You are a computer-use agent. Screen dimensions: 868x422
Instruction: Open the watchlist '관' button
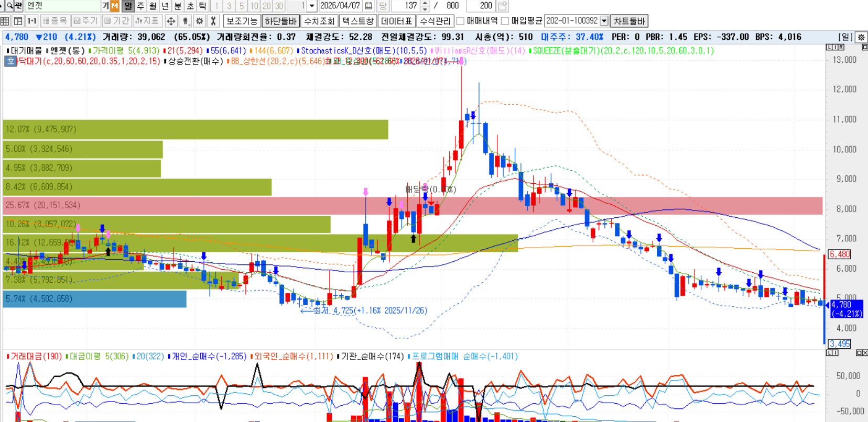coord(19,6)
